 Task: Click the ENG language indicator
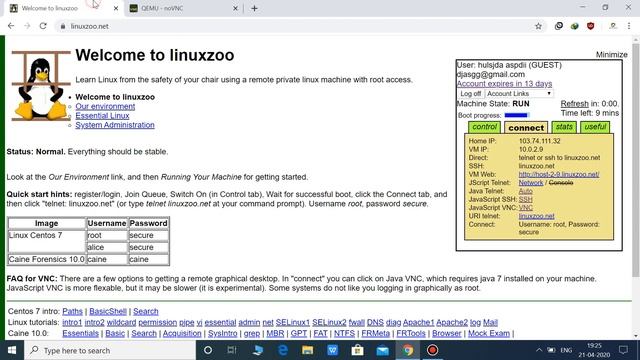pyautogui.click(x=566, y=350)
